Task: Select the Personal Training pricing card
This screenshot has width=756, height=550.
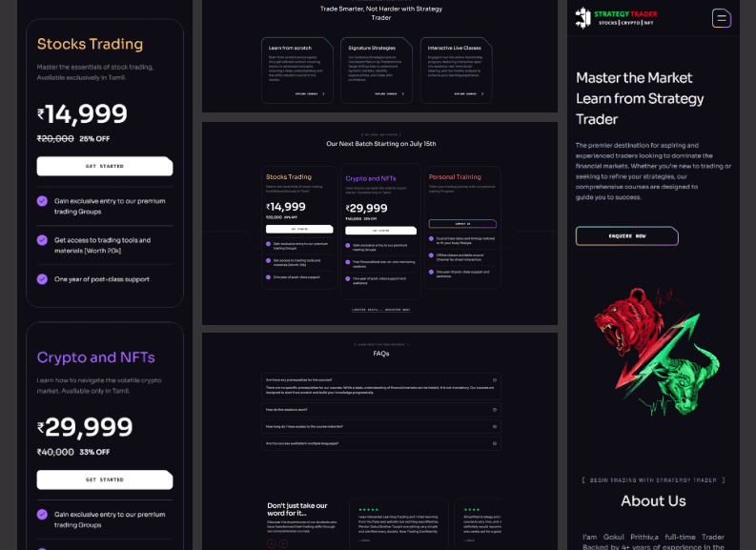Action: [463, 227]
